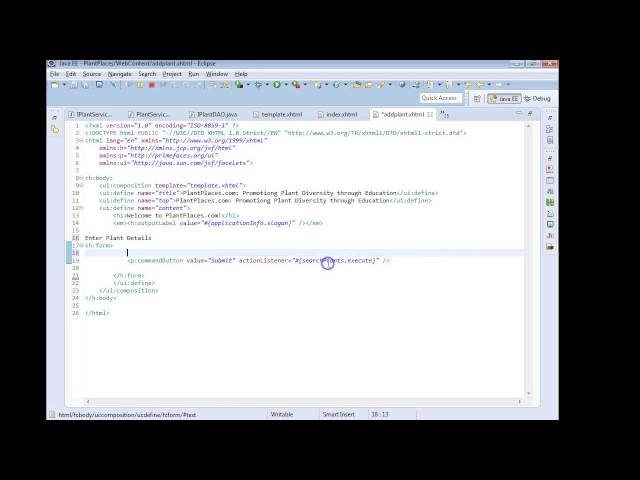The image size is (640, 480).
Task: Show the hidden editor tabs list
Action: [444, 115]
